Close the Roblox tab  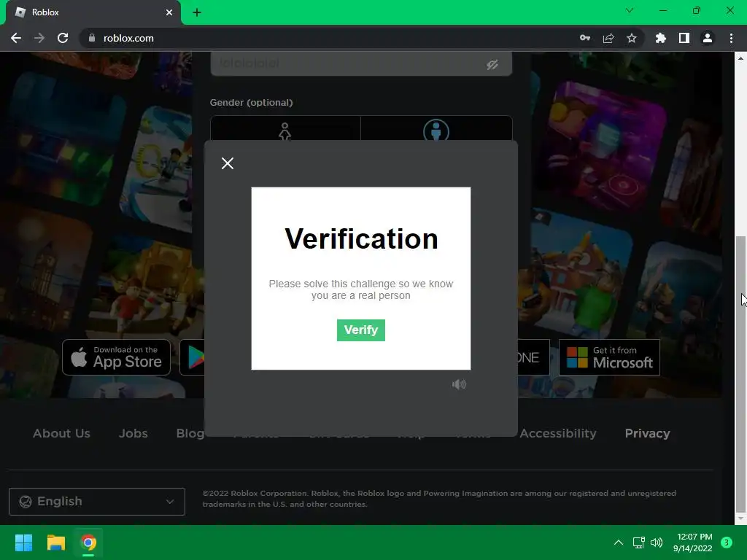click(x=169, y=12)
